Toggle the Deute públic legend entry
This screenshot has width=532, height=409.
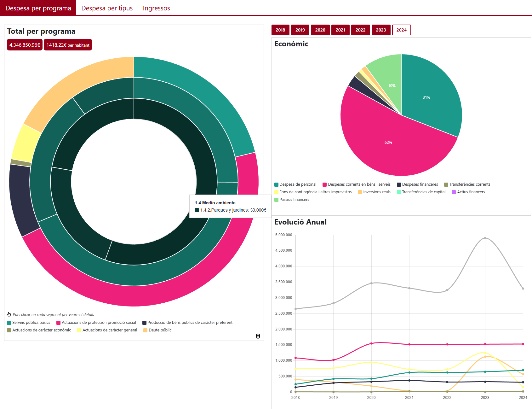157,330
